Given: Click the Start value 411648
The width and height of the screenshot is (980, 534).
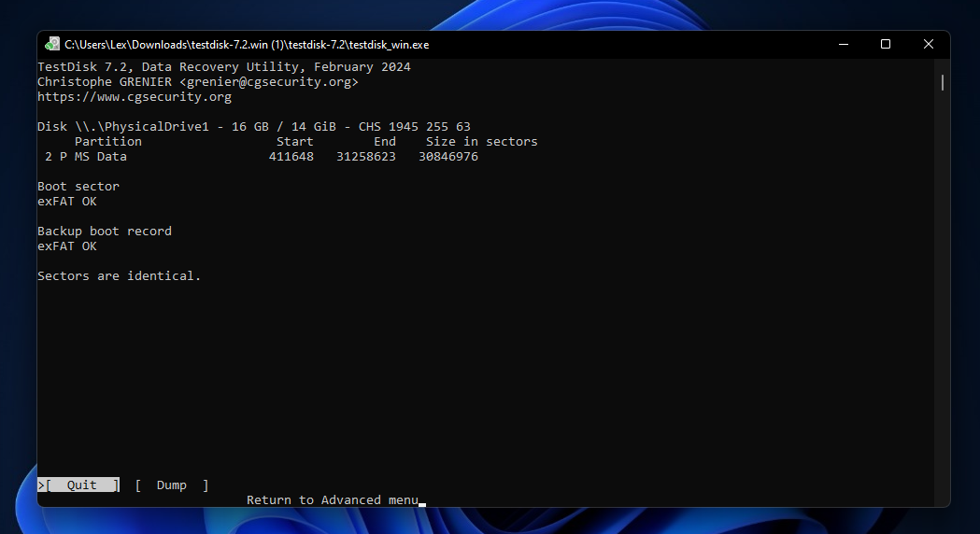Looking at the screenshot, I should pyautogui.click(x=291, y=157).
